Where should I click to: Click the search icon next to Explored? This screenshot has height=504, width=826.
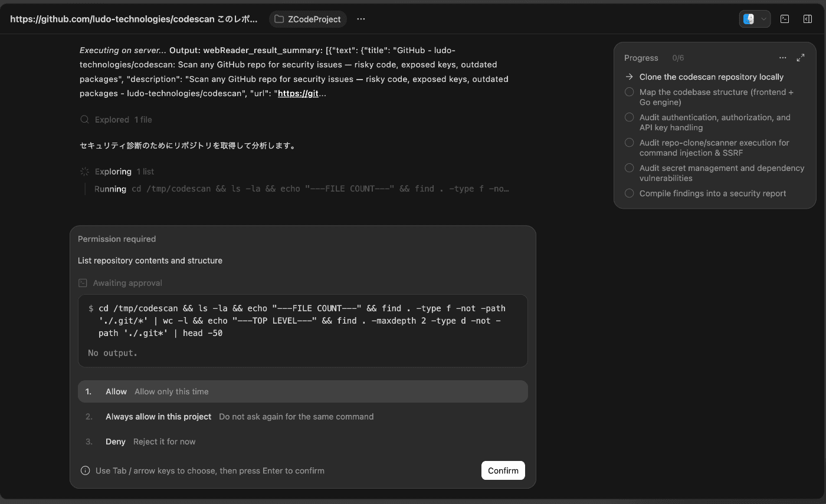[84, 120]
